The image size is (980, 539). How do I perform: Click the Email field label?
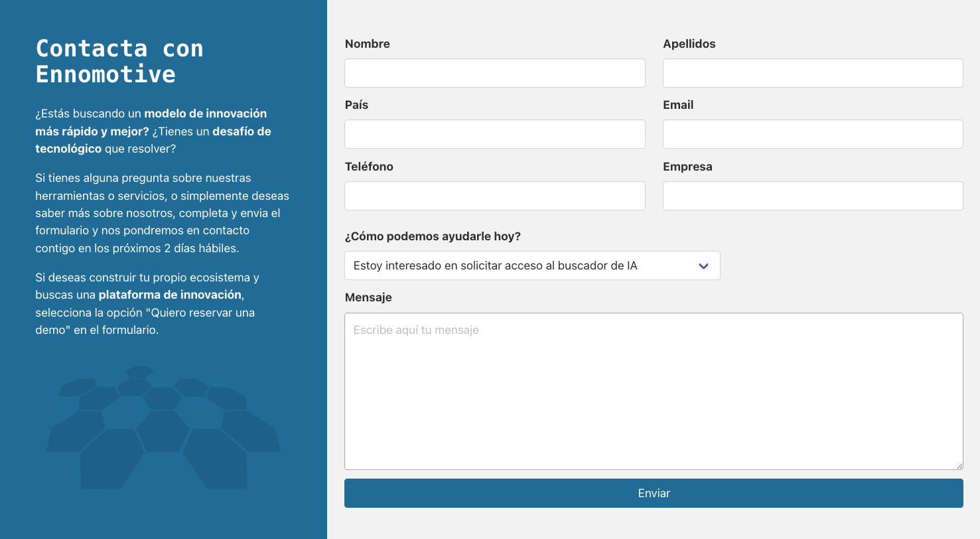(x=677, y=105)
